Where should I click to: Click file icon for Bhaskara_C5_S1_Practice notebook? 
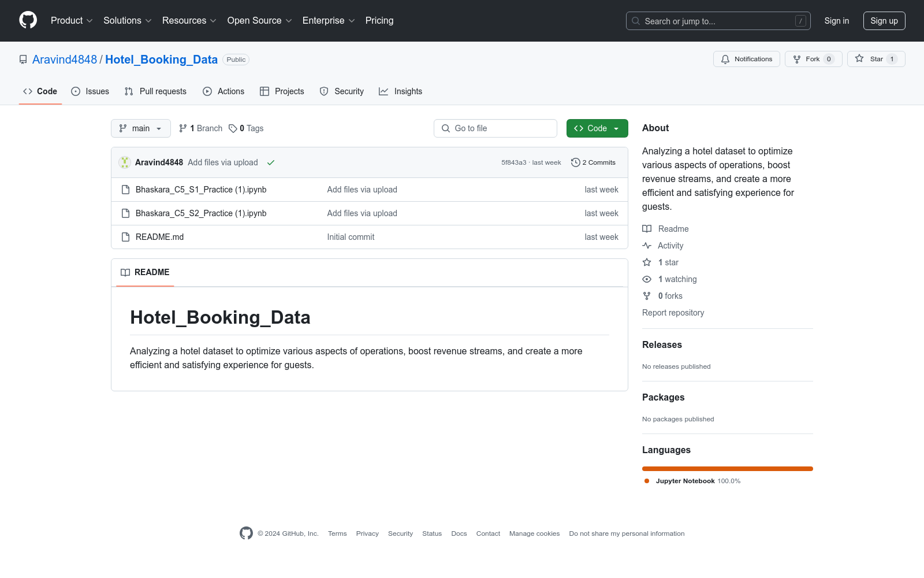(x=125, y=190)
